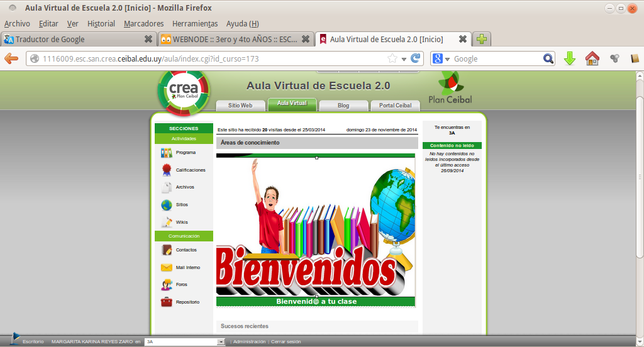
Task: Open a new tab with plus button
Action: point(482,39)
